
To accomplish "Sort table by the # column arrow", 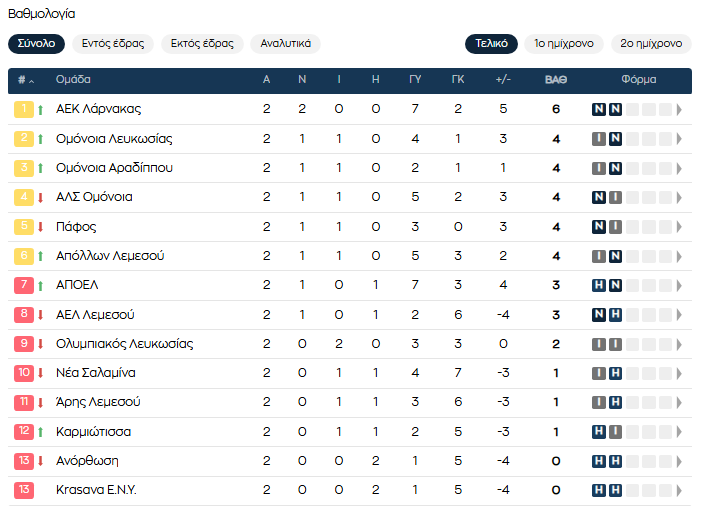I will point(31,81).
